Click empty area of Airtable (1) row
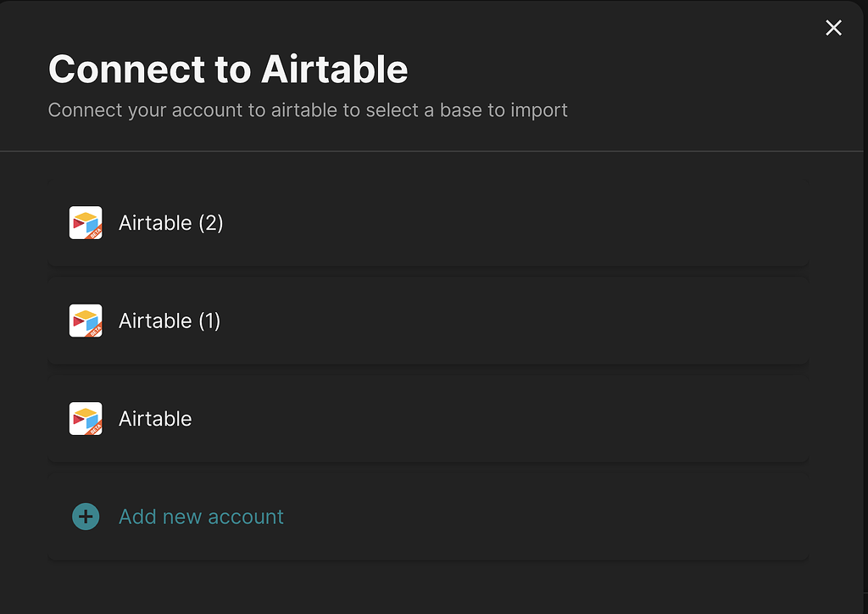This screenshot has height=614, width=868. (509, 321)
